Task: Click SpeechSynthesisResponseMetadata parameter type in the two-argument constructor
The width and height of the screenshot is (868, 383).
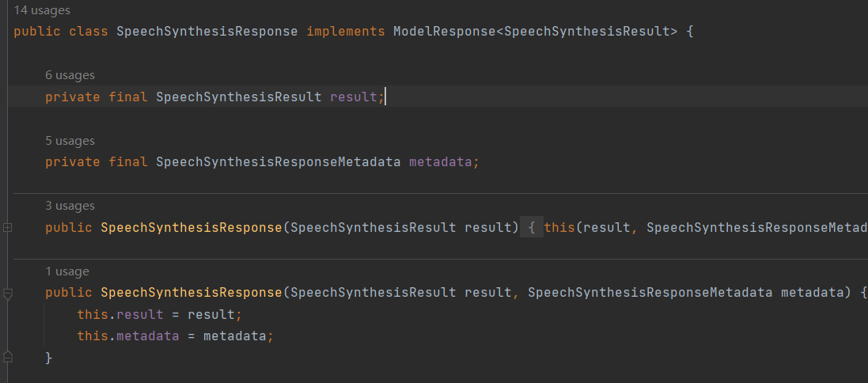Action: click(x=650, y=293)
